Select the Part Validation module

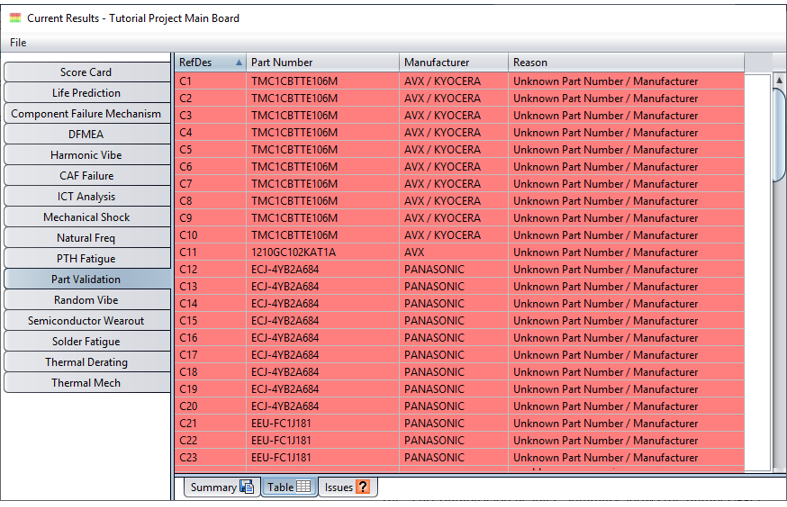86,279
